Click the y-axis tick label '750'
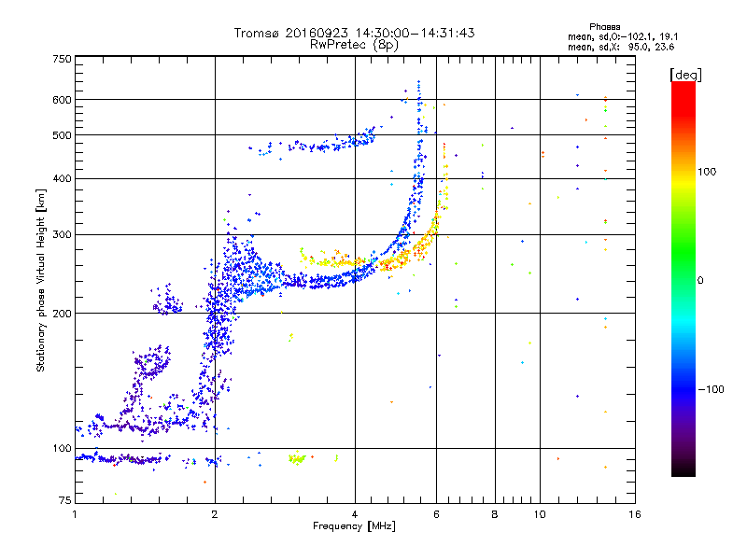 click(62, 59)
